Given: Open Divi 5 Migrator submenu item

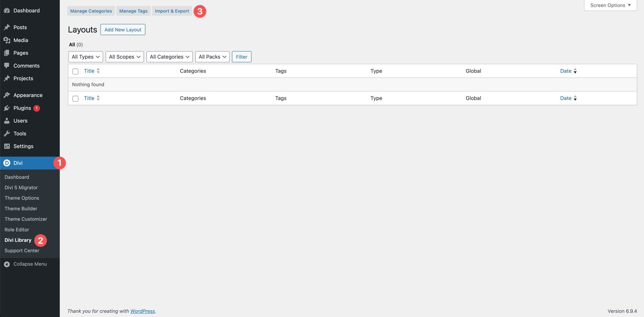Looking at the screenshot, I should (x=21, y=188).
